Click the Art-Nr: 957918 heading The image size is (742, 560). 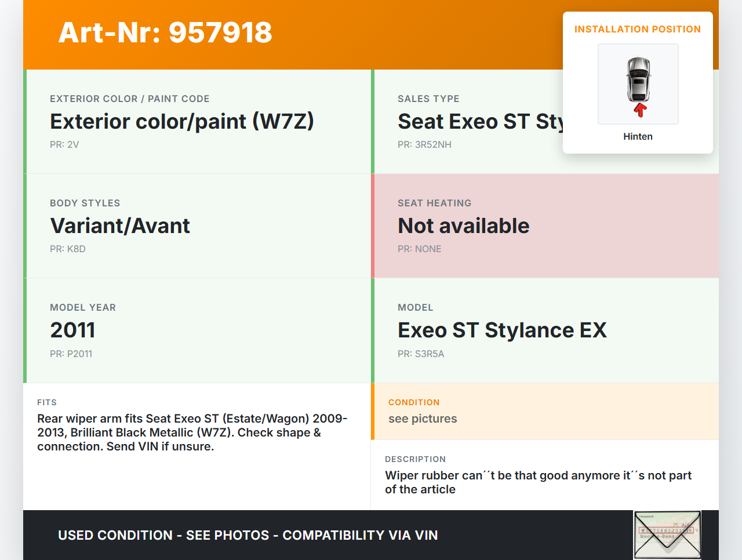point(165,32)
